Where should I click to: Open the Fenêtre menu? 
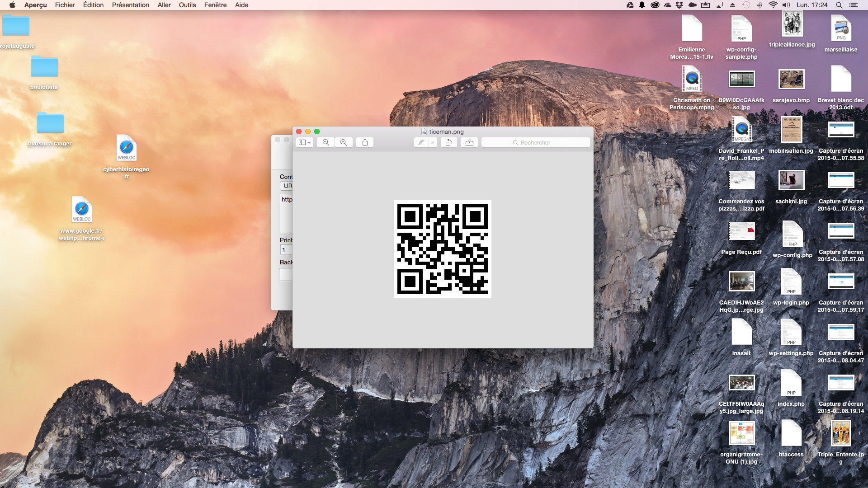tap(215, 5)
